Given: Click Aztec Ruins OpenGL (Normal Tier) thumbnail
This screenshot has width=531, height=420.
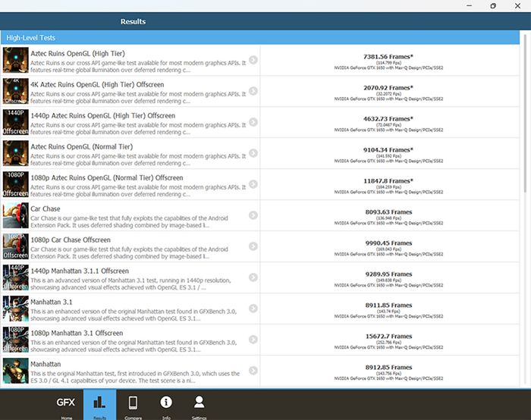Looking at the screenshot, I should point(16,153).
